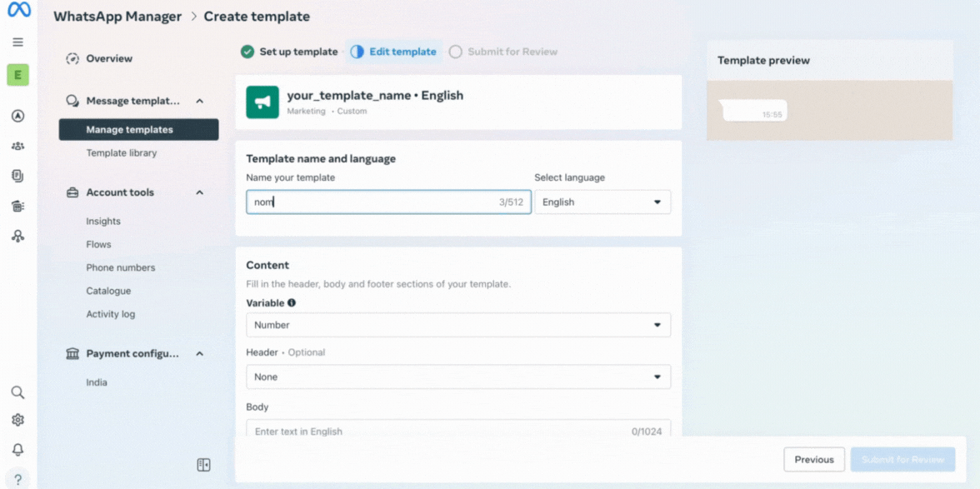Viewport: 980px width, 489px height.
Task: Click the Message templates chat icon
Action: pos(72,101)
